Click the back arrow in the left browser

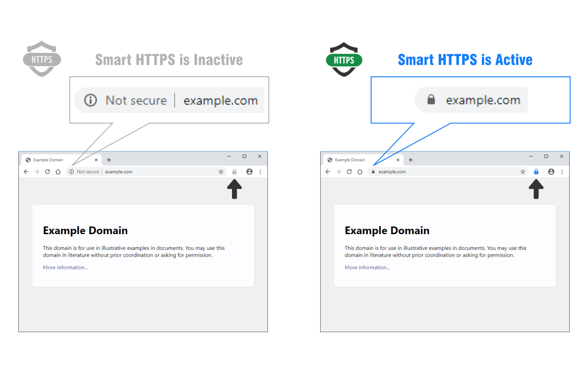tap(26, 172)
